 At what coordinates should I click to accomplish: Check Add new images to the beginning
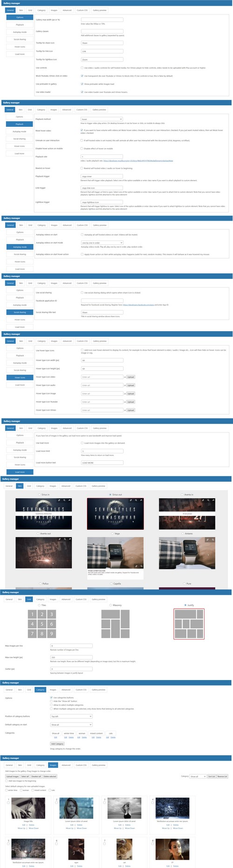click(7, 780)
